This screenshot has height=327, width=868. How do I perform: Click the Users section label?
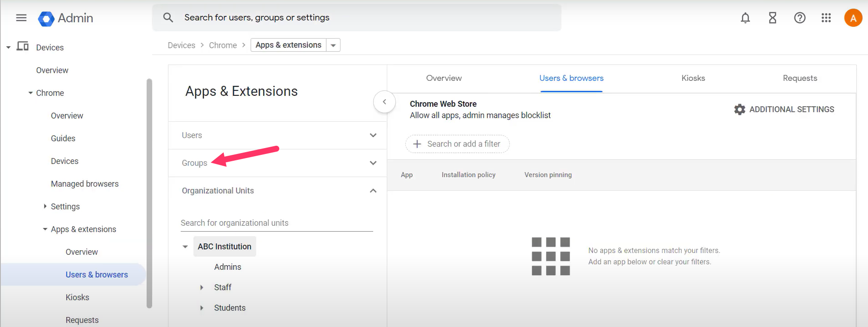192,135
